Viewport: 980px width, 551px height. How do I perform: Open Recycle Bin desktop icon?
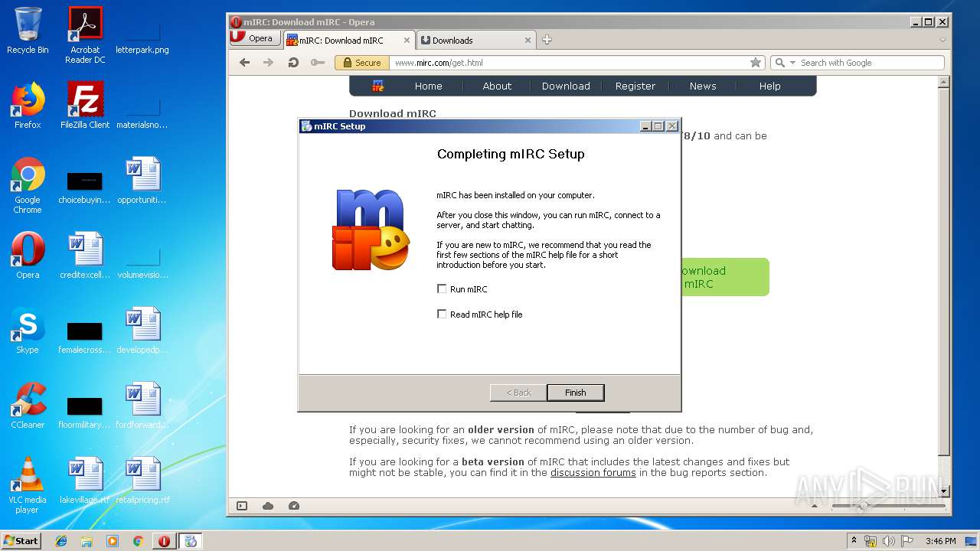click(28, 31)
